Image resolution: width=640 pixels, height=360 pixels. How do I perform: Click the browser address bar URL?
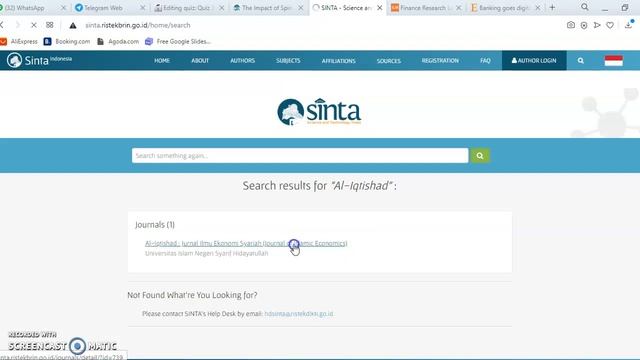point(138,25)
